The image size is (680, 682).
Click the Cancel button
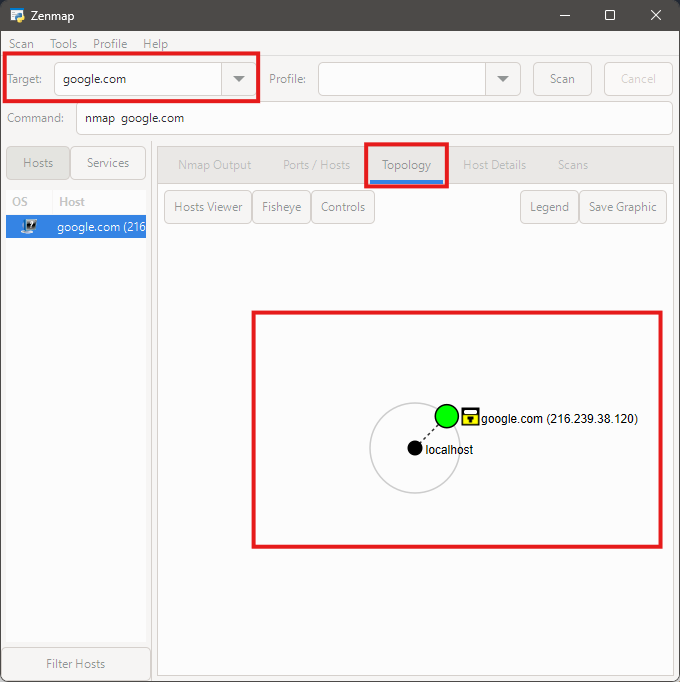[x=638, y=79]
